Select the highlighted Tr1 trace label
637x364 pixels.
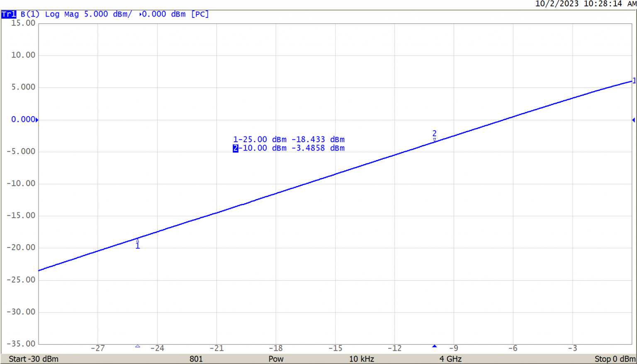tap(8, 15)
